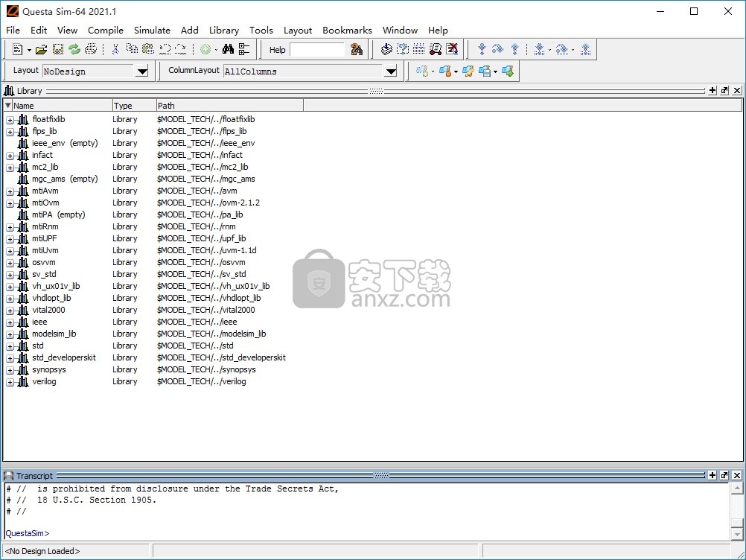The width and height of the screenshot is (746, 560).
Task: Click the Redo arrow icon
Action: 180,49
